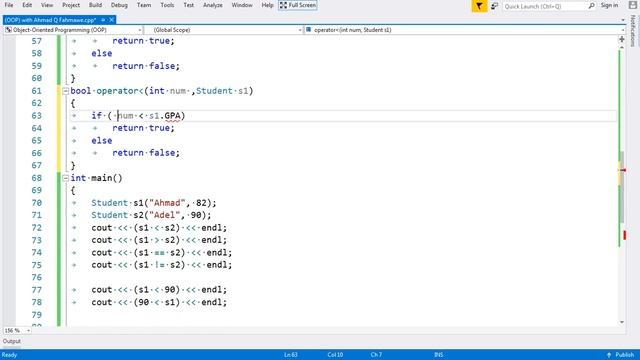Open the account avatar icon next to Sign in
Screen dimensions: 640x360
pos(632,6)
